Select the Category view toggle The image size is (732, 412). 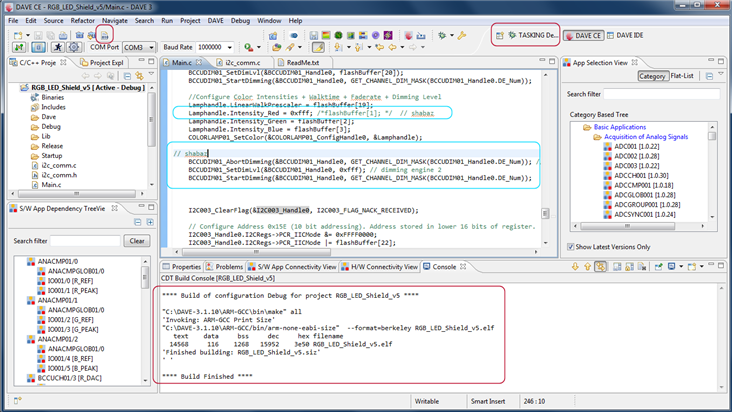(652, 76)
